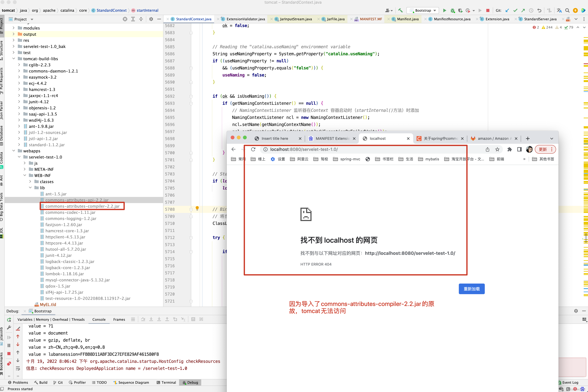This screenshot has height=392, width=588.
Task: Click the locate file crosshair icon in Project panel
Action: pos(125,19)
